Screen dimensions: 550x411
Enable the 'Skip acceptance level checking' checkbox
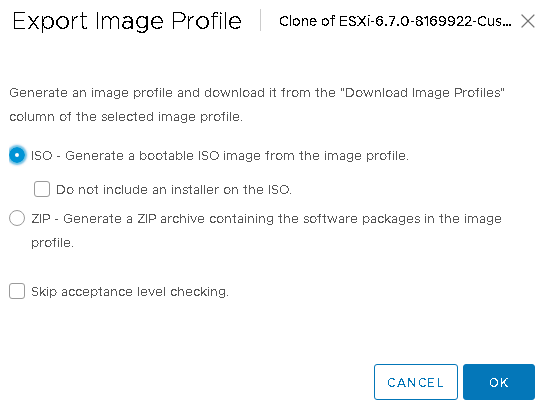[17, 291]
